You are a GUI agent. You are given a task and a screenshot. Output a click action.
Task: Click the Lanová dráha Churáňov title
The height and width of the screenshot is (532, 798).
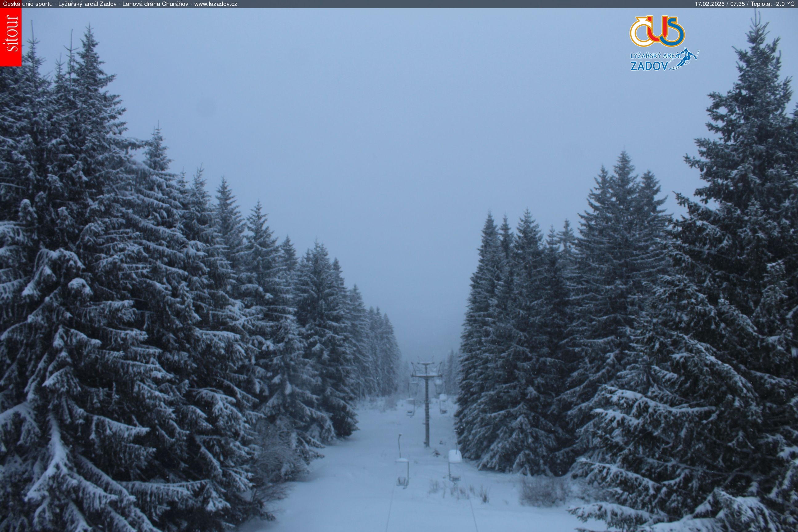(156, 4)
